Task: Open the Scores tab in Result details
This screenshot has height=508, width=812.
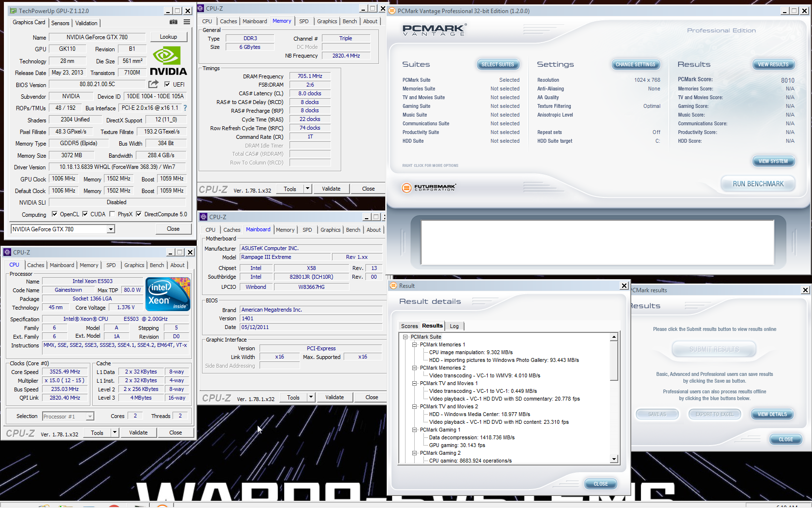Action: pos(409,326)
